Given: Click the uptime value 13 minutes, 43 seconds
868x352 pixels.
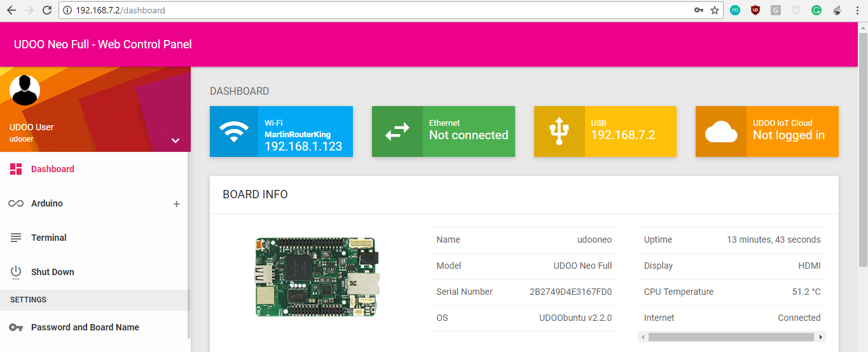Looking at the screenshot, I should [774, 240].
